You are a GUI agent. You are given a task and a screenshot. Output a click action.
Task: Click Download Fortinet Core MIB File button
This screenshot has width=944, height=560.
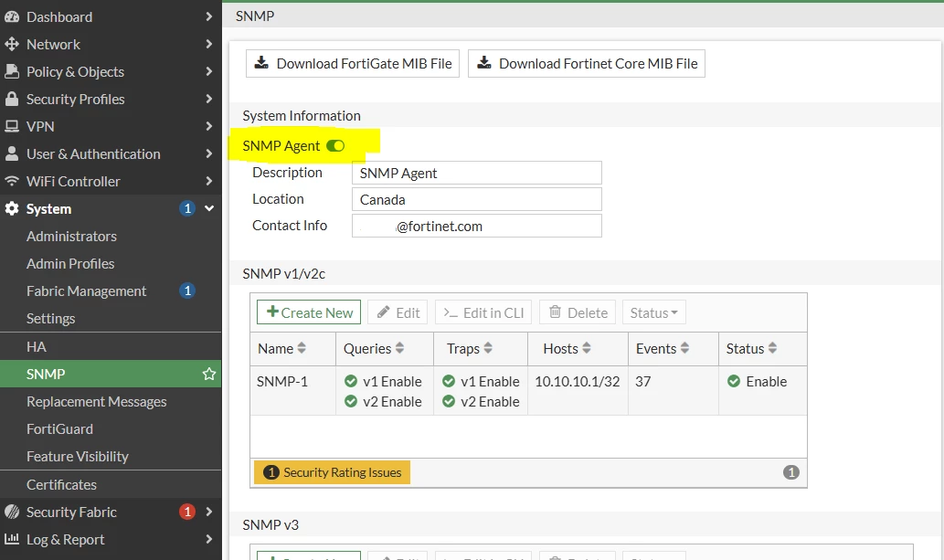click(x=587, y=63)
